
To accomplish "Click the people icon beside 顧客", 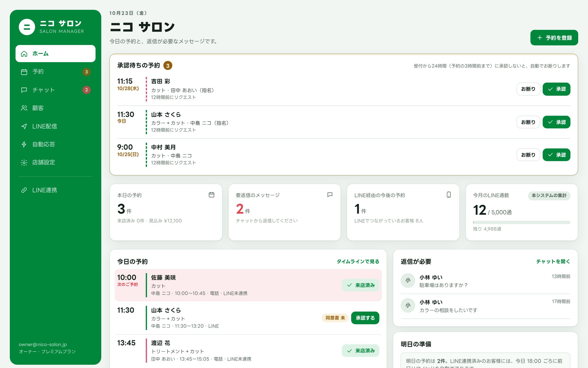I will point(24,108).
